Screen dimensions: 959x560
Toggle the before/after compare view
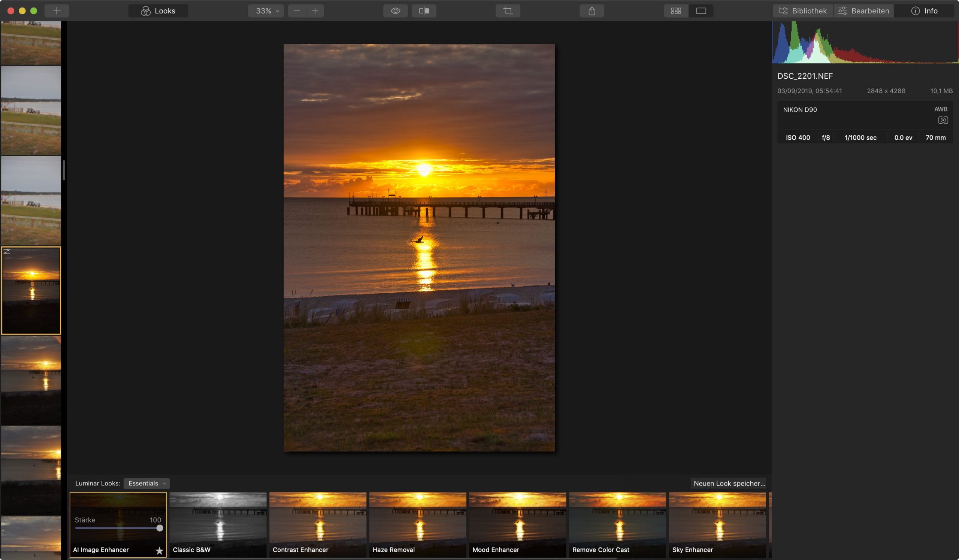click(x=424, y=11)
